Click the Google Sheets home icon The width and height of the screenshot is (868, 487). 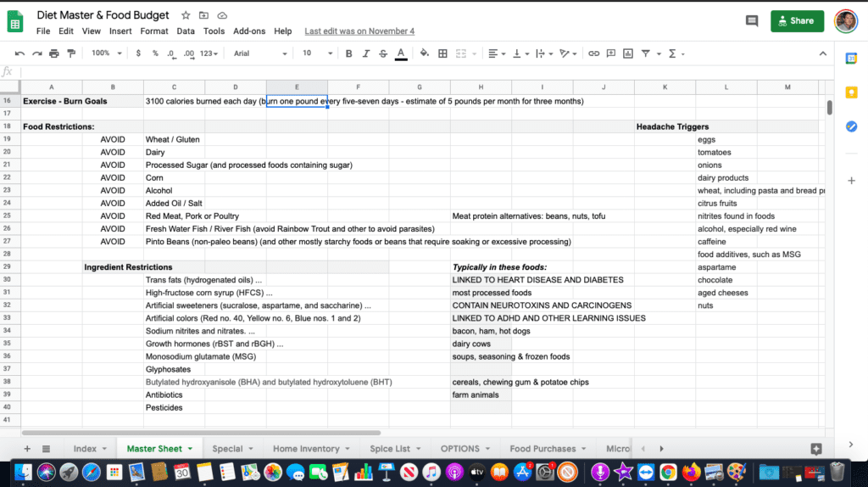15,22
